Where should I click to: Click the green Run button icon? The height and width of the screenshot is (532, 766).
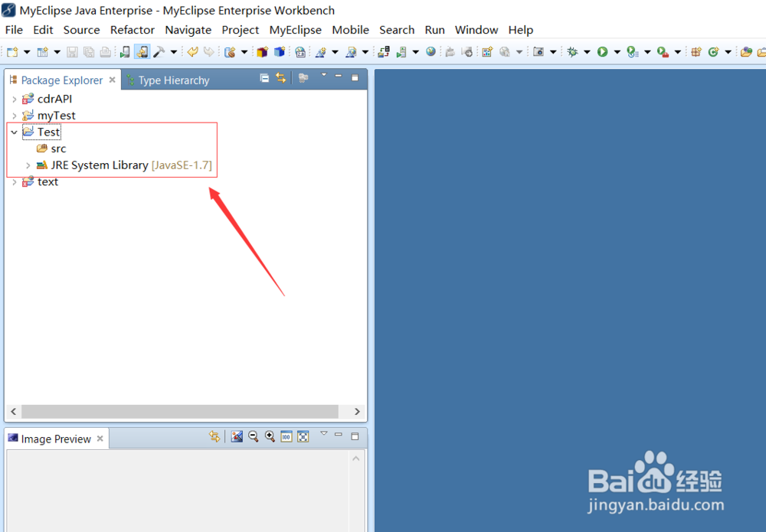(602, 52)
